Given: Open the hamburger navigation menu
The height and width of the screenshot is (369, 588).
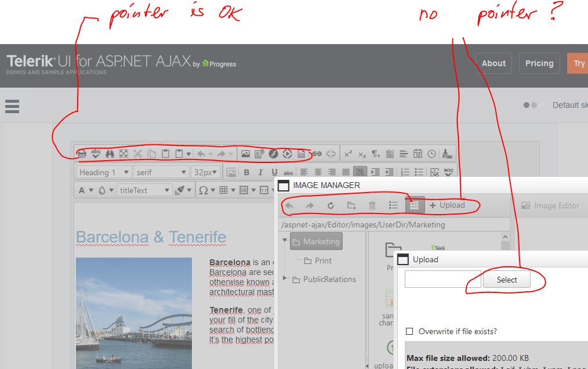Looking at the screenshot, I should [12, 106].
